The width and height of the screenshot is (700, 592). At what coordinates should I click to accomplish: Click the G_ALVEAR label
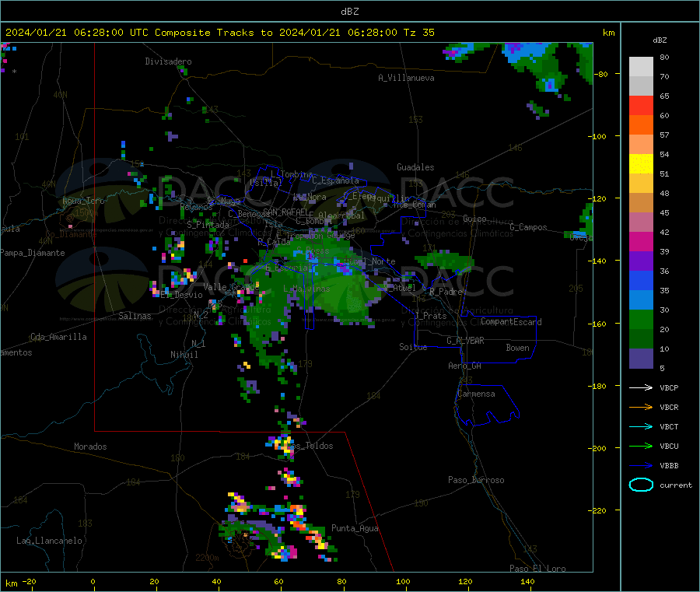coord(465,341)
